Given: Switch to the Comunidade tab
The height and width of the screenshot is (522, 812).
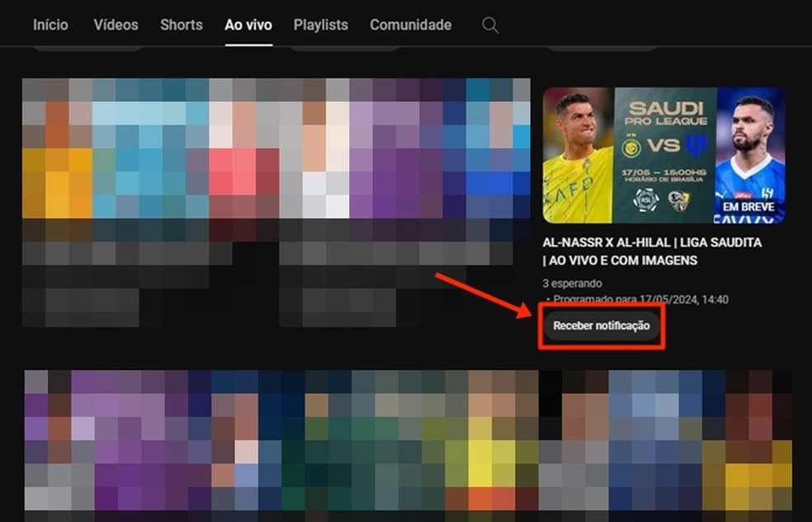Looking at the screenshot, I should click(410, 25).
